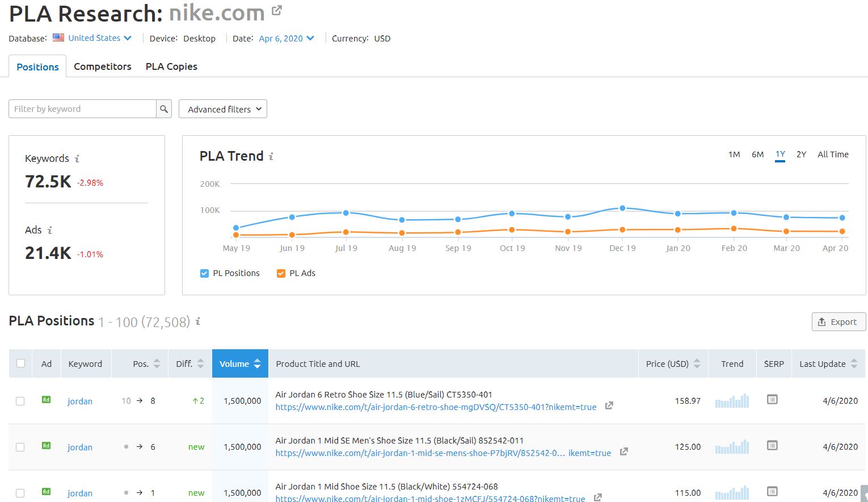Viewport: 868px width, 502px height.
Task: Toggle select-all checkbox in table header
Action: click(x=21, y=363)
